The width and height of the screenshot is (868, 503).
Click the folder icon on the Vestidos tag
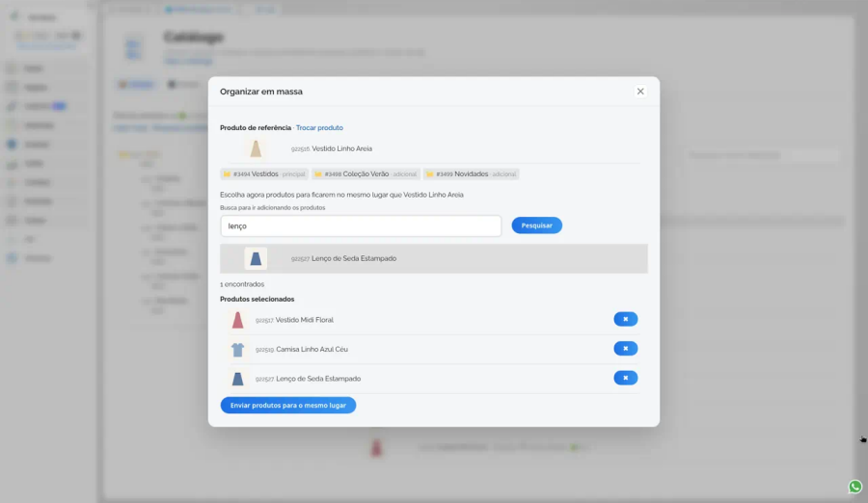pyautogui.click(x=227, y=174)
